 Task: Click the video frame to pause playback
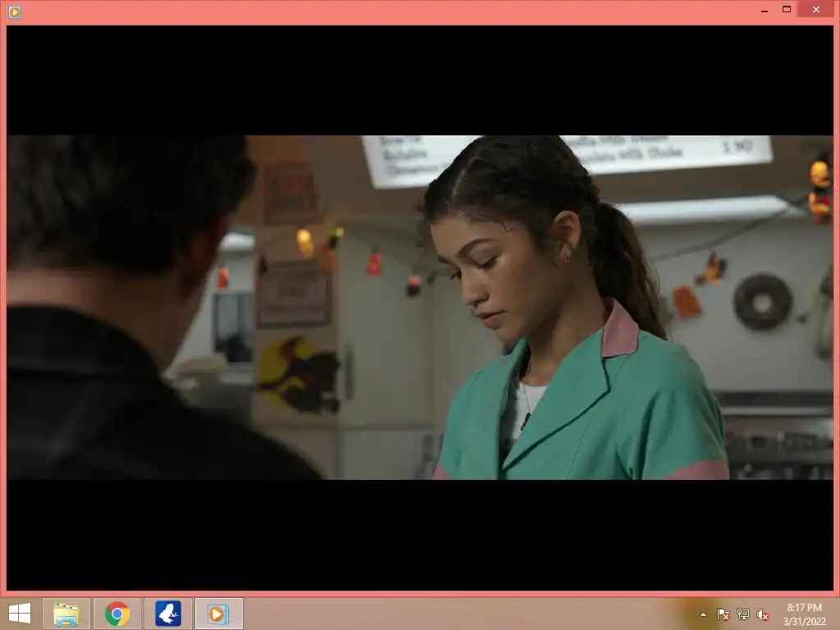click(420, 308)
